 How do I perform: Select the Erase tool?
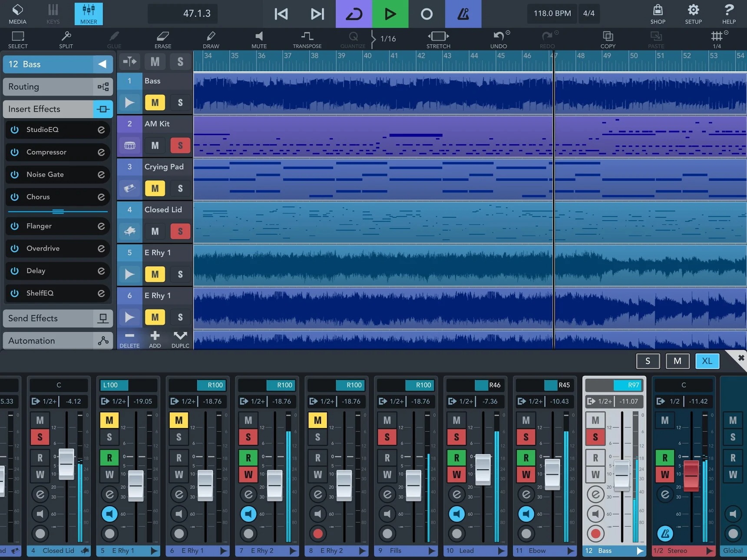point(163,39)
